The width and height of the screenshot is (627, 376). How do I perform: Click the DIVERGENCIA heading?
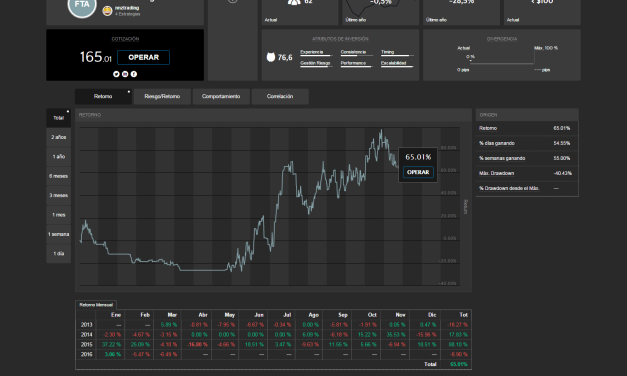(x=502, y=39)
